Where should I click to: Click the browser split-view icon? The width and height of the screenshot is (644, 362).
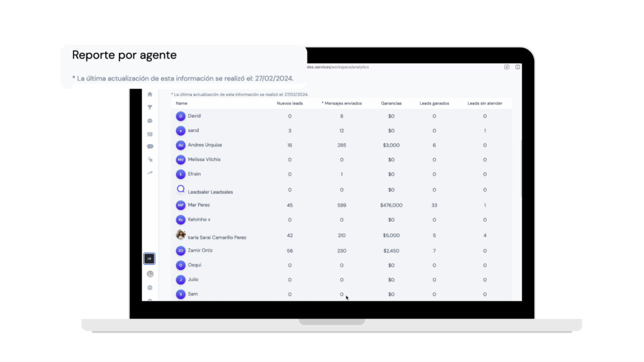pos(518,67)
